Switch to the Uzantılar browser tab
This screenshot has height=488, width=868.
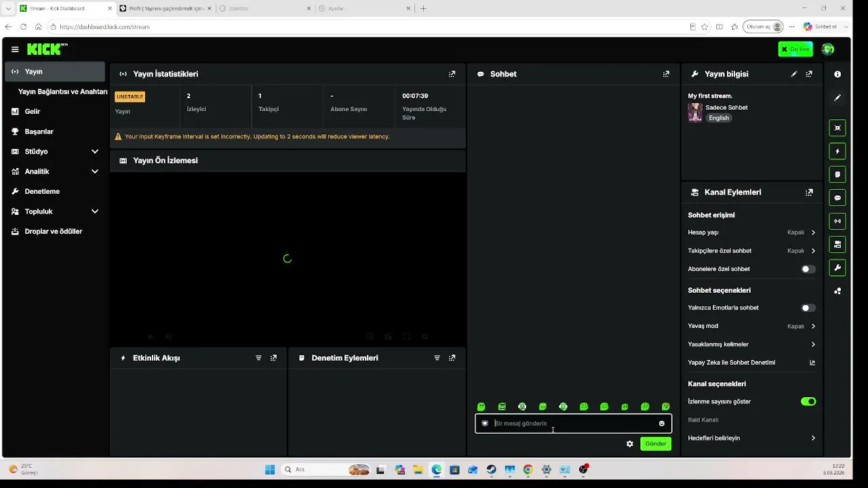(x=265, y=9)
